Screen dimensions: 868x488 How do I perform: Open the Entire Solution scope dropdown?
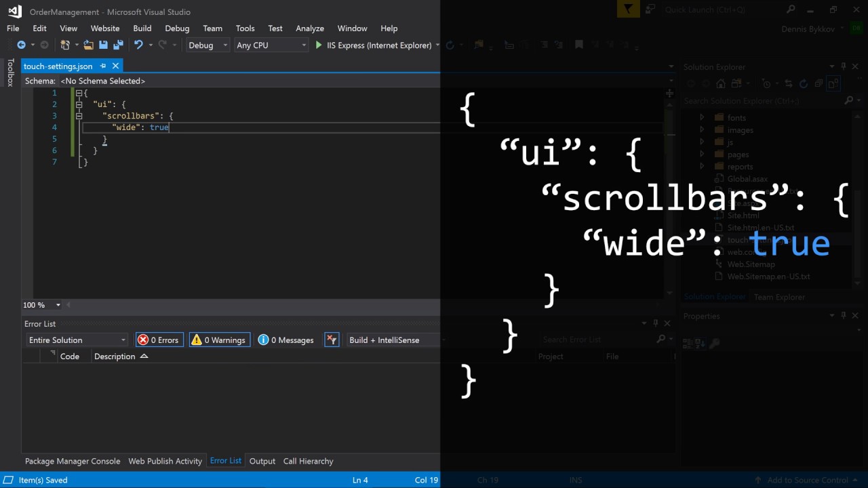pos(77,340)
